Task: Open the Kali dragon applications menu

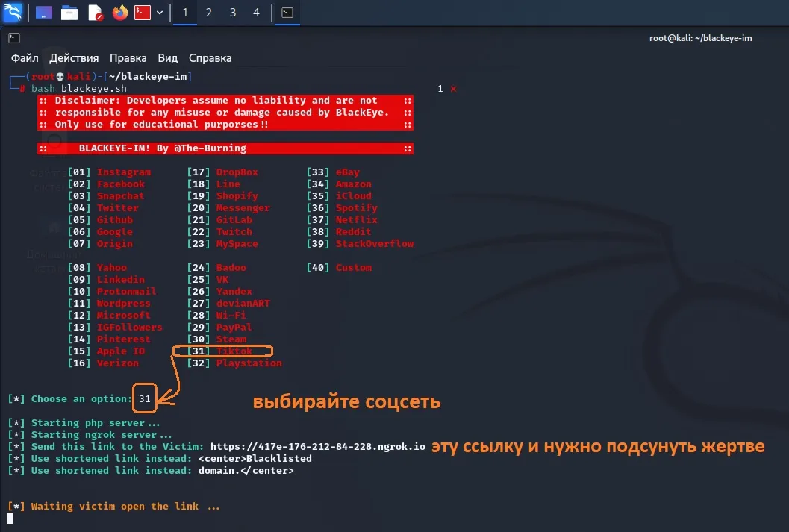Action: 13,12
